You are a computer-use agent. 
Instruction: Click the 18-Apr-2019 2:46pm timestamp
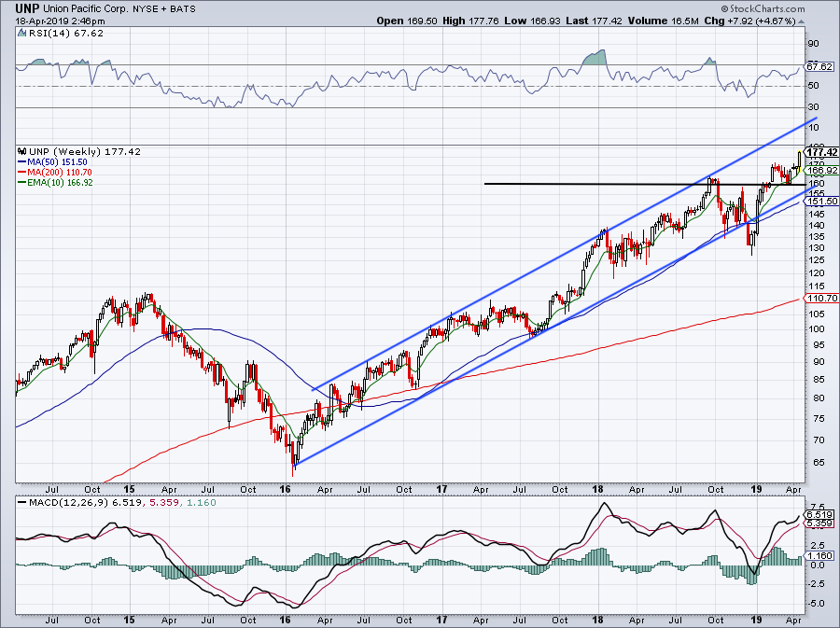(x=60, y=21)
